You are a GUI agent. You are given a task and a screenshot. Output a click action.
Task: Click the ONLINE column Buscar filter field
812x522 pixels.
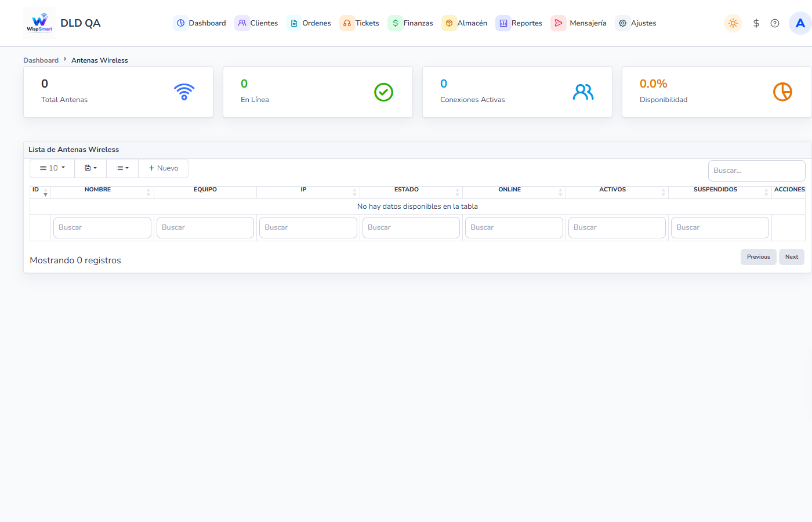coord(514,227)
